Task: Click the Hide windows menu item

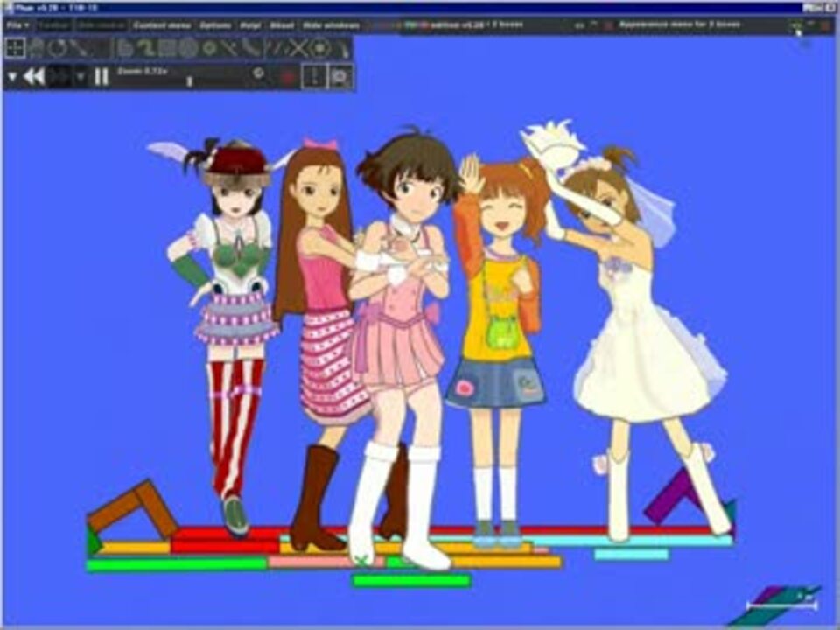Action: pyautogui.click(x=331, y=25)
